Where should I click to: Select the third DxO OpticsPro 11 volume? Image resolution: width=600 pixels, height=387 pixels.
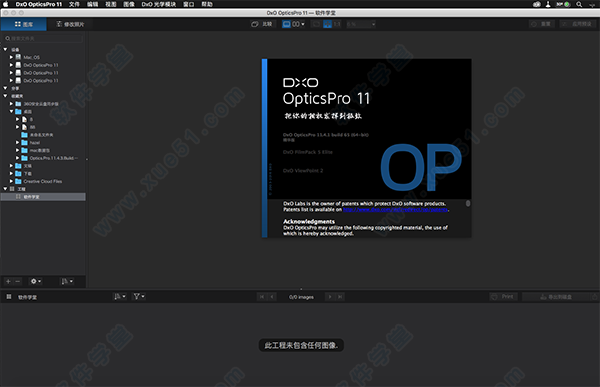point(41,80)
